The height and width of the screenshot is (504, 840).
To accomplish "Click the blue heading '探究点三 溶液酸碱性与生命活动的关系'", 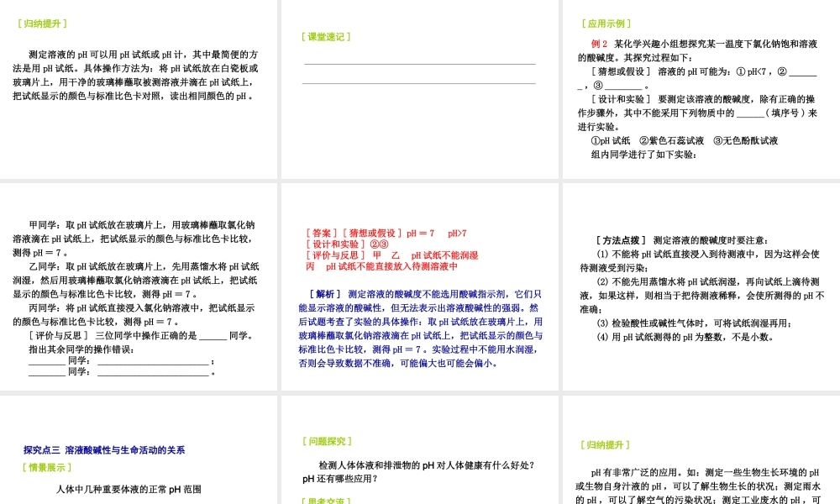I will pyautogui.click(x=104, y=450).
